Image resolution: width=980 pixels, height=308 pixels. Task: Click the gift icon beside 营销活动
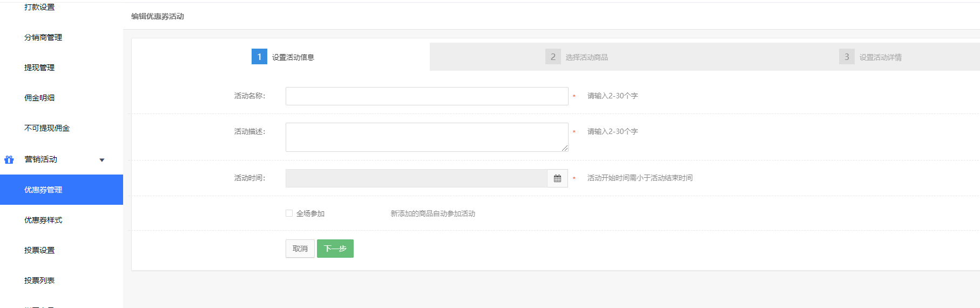click(9, 159)
